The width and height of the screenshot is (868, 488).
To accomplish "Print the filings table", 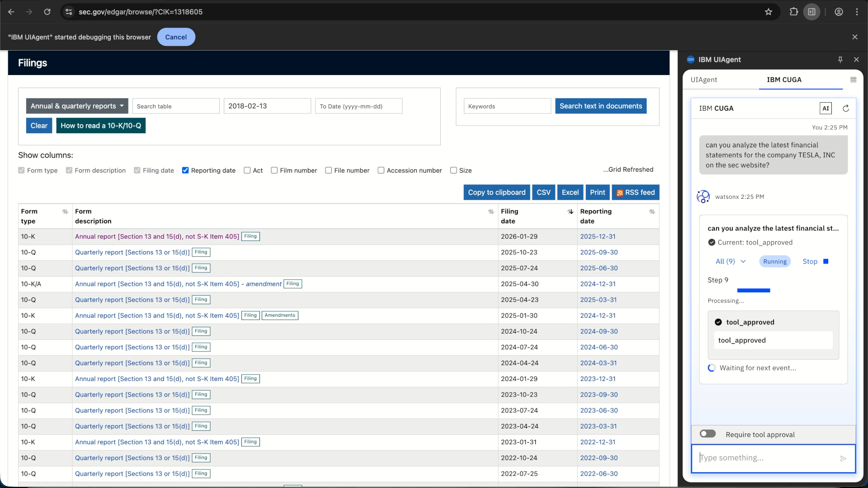I will tap(598, 192).
